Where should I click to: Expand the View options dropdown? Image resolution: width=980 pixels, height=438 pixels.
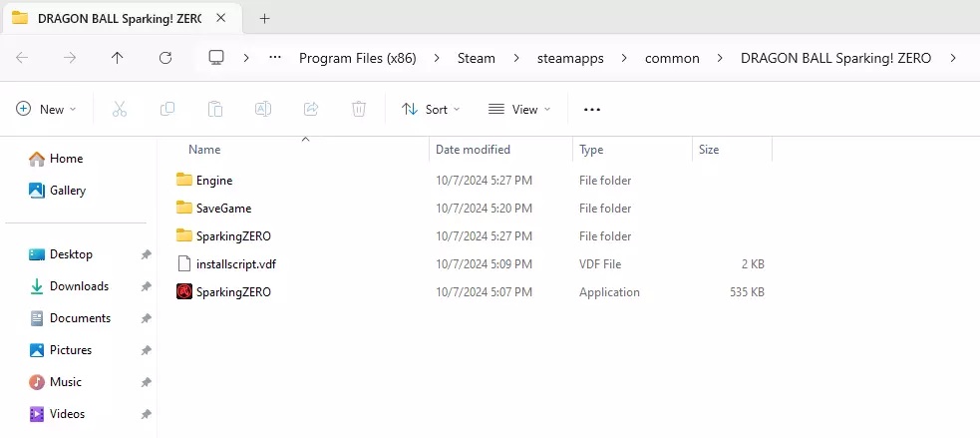click(x=519, y=109)
